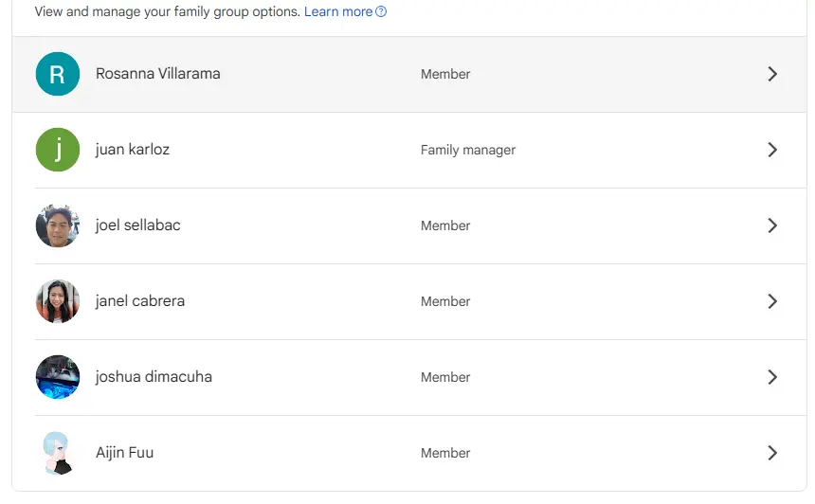Select the Rosanna Villarama name
Image resolution: width=815 pixels, height=504 pixels.
pyautogui.click(x=158, y=74)
